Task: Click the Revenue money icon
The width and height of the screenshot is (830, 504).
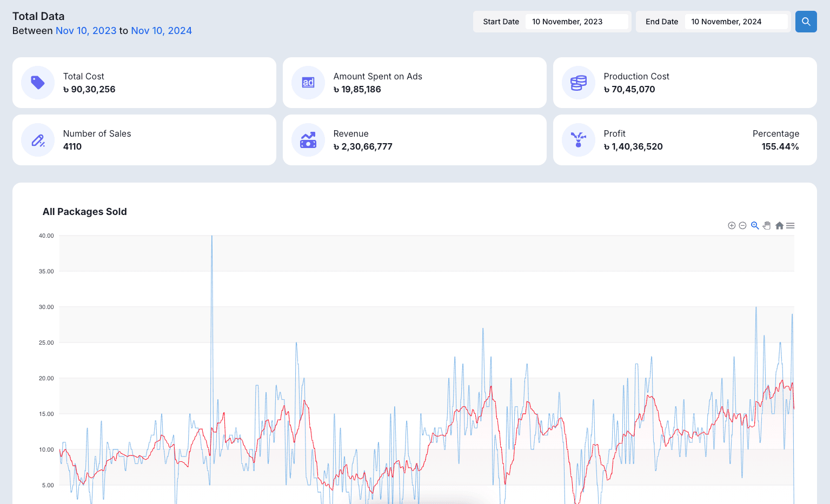Action: coord(308,140)
